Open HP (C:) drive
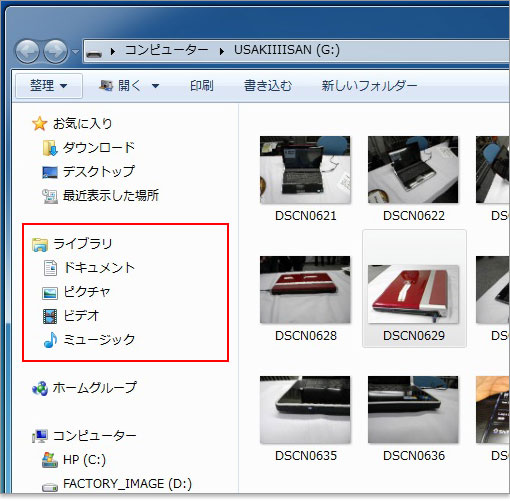Viewport: 510px width, 501px height. click(84, 460)
